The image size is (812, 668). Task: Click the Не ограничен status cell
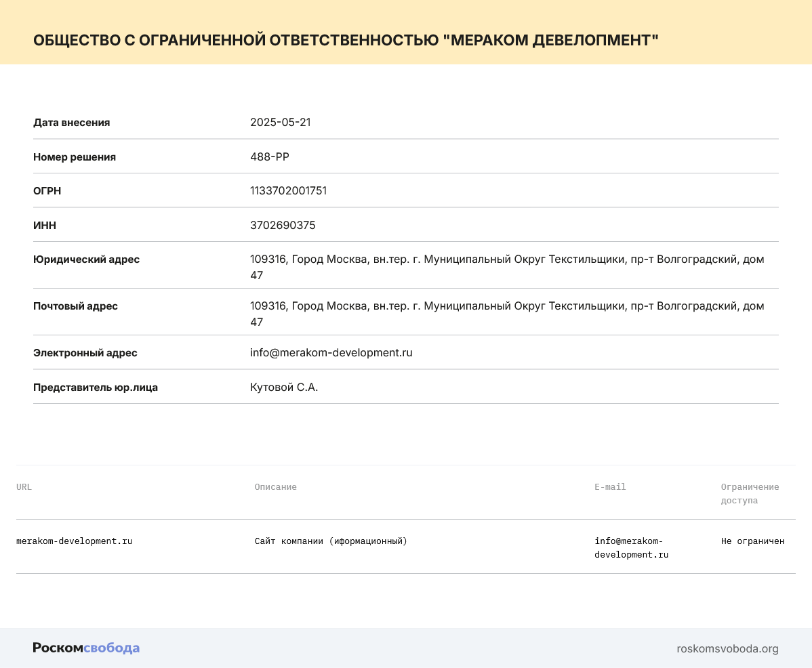[752, 541]
